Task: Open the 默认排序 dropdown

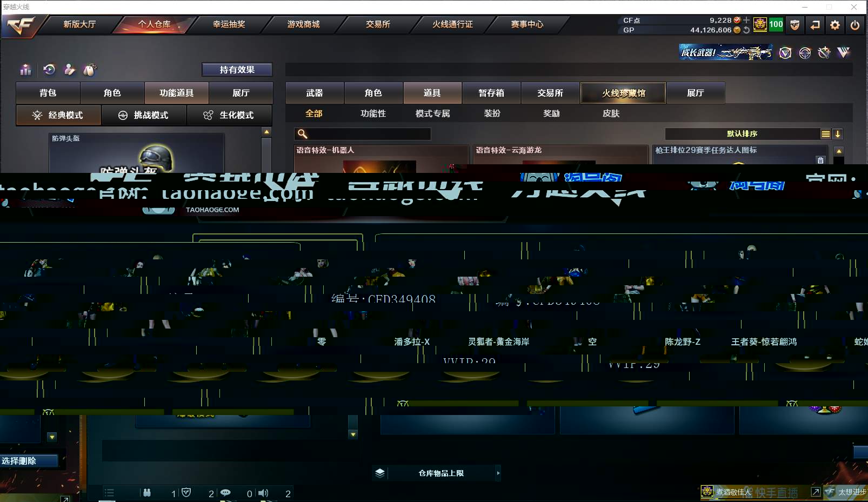Action: tap(742, 134)
